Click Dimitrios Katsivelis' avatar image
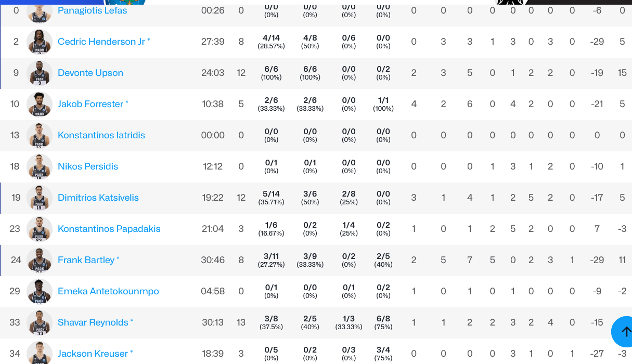Viewport: 632px width, 364px height. point(40,198)
